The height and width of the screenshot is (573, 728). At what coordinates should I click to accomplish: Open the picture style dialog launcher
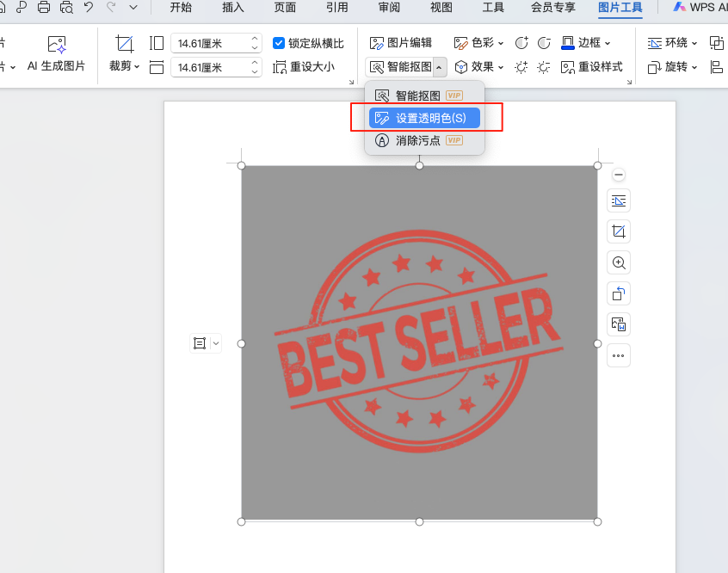click(x=630, y=82)
